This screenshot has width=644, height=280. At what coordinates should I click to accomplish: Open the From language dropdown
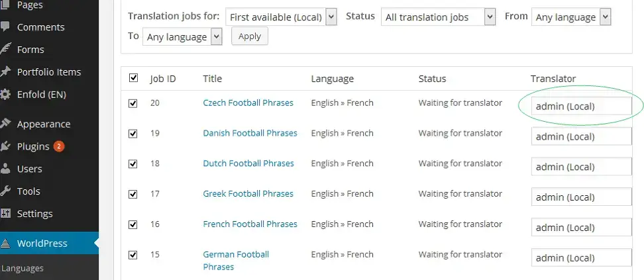(571, 17)
